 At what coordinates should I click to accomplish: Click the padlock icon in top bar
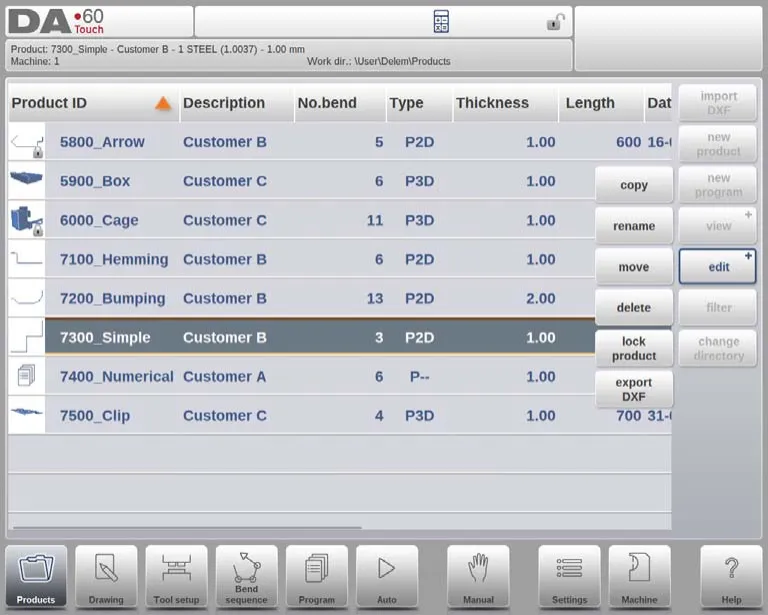[x=555, y=22]
